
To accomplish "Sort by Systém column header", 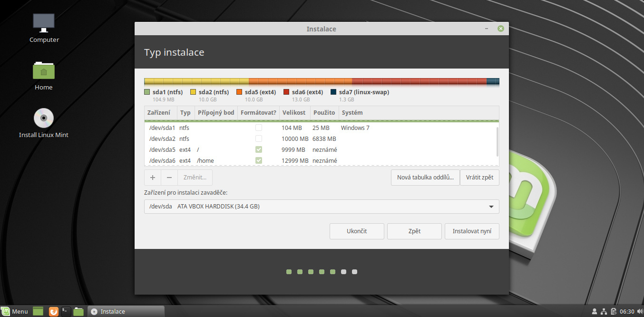I will (x=419, y=113).
